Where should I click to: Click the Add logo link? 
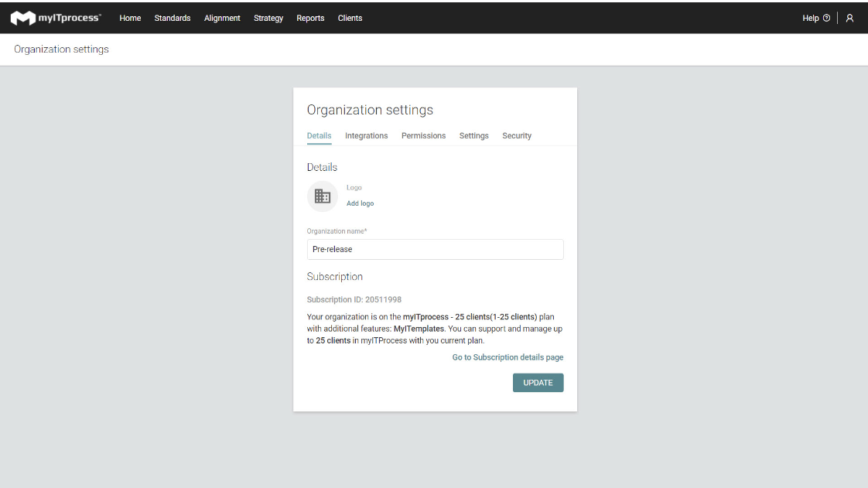[360, 203]
